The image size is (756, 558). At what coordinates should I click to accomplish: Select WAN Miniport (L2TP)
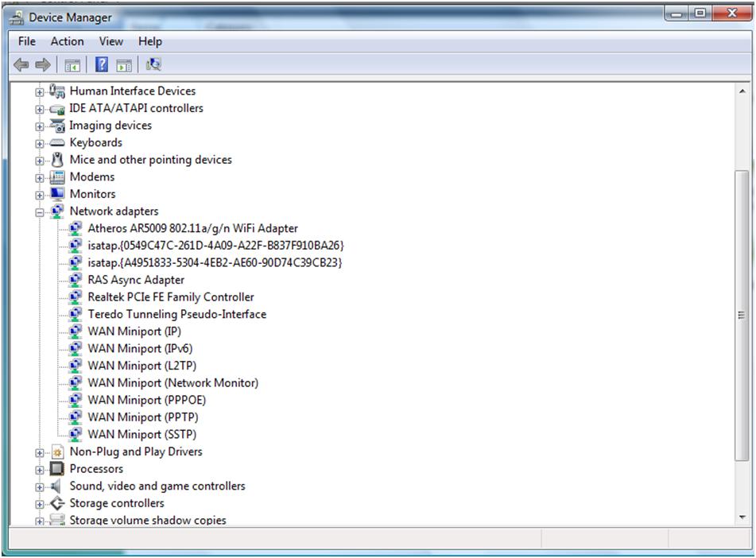pyautogui.click(x=142, y=366)
